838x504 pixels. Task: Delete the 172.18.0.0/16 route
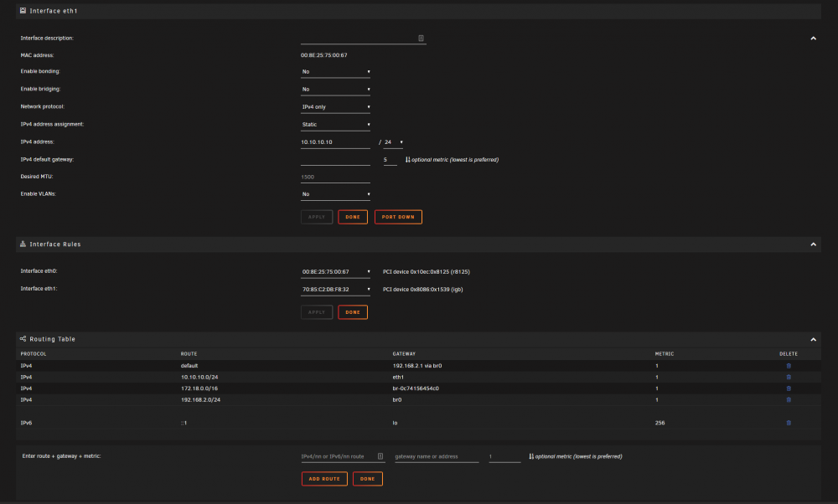click(789, 388)
